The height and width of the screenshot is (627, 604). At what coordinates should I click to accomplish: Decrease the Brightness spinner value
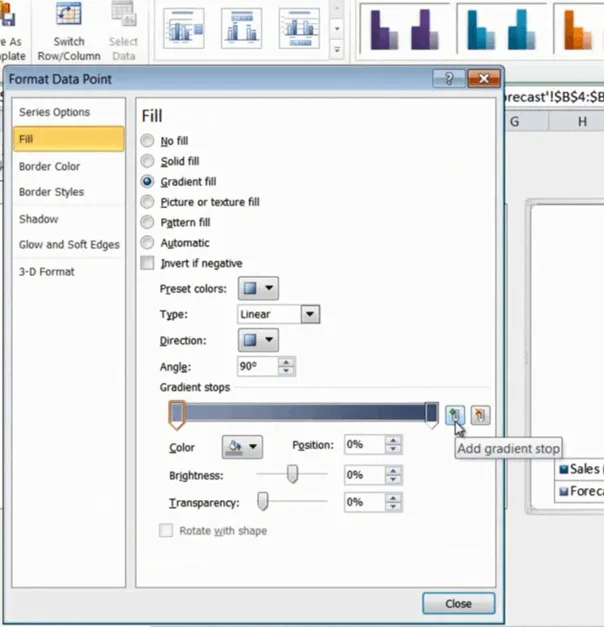click(x=394, y=479)
